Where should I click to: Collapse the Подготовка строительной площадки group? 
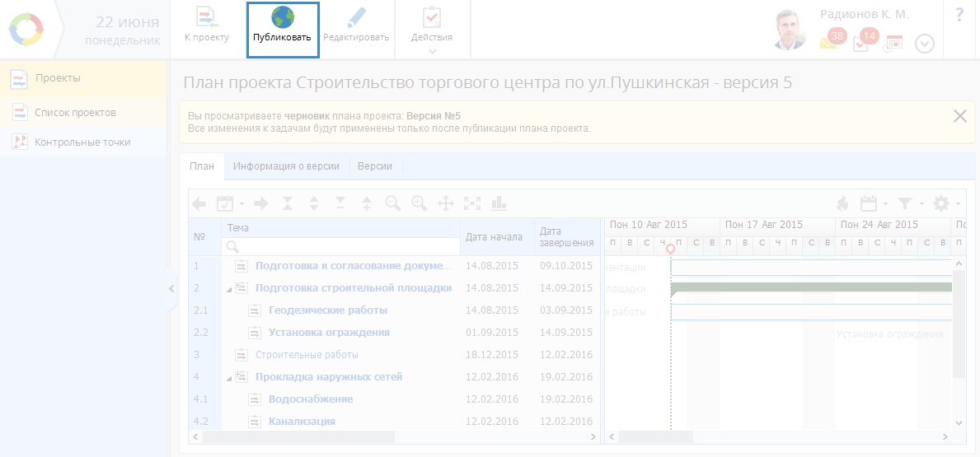[229, 289]
